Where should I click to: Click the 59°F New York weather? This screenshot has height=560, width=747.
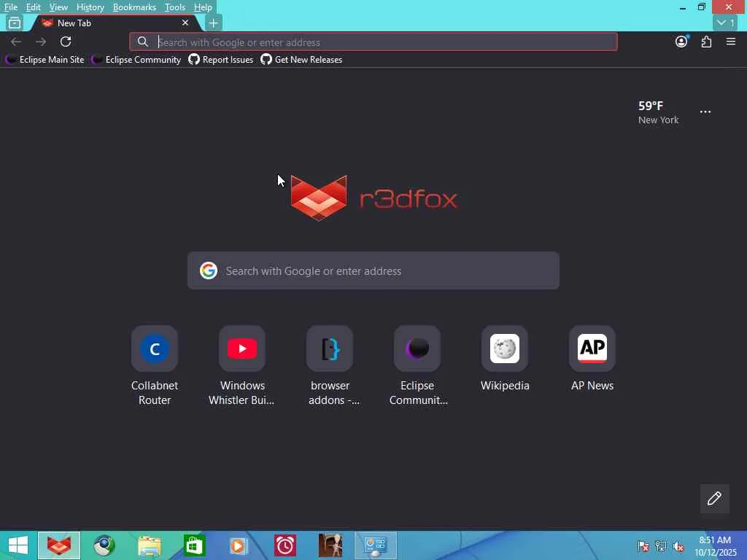click(659, 112)
